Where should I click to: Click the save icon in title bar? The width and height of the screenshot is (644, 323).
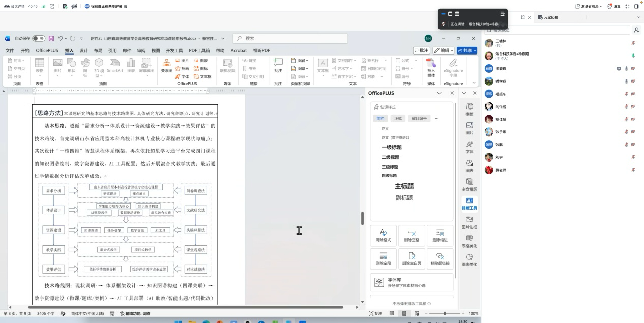coord(51,38)
